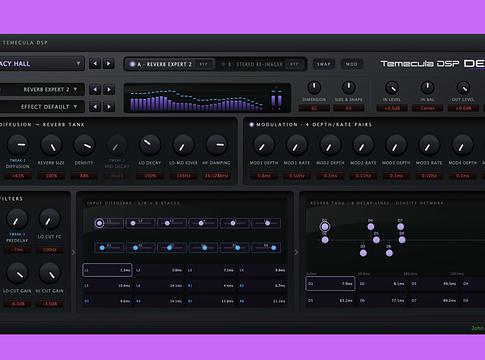This screenshot has height=360, width=485.
Task: Click the LO CUT GAIN knob
Action: click(x=17, y=273)
